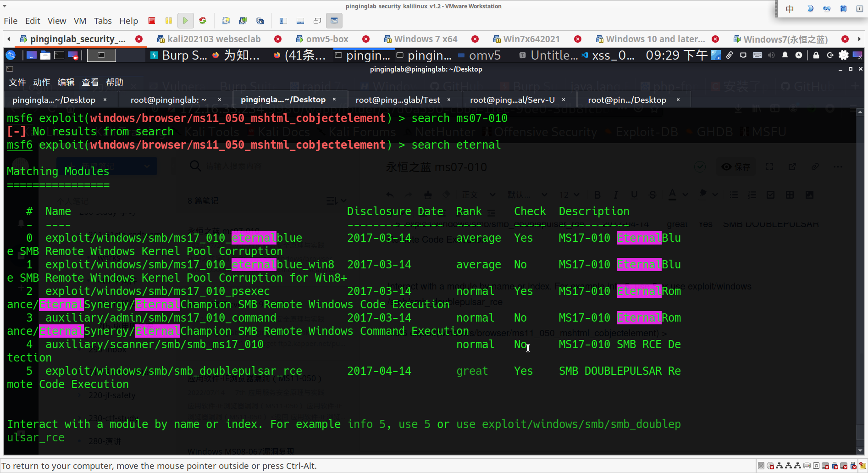Open VMware Help menu
The width and height of the screenshot is (868, 473).
point(128,21)
